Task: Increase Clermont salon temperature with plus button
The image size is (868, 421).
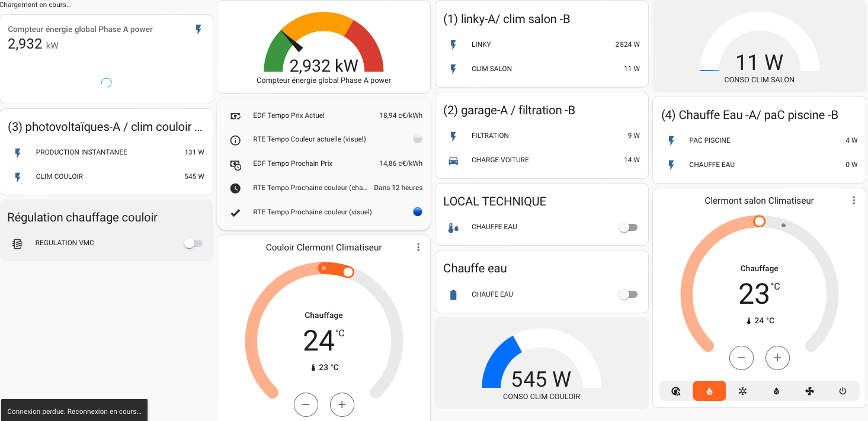Action: [777, 358]
